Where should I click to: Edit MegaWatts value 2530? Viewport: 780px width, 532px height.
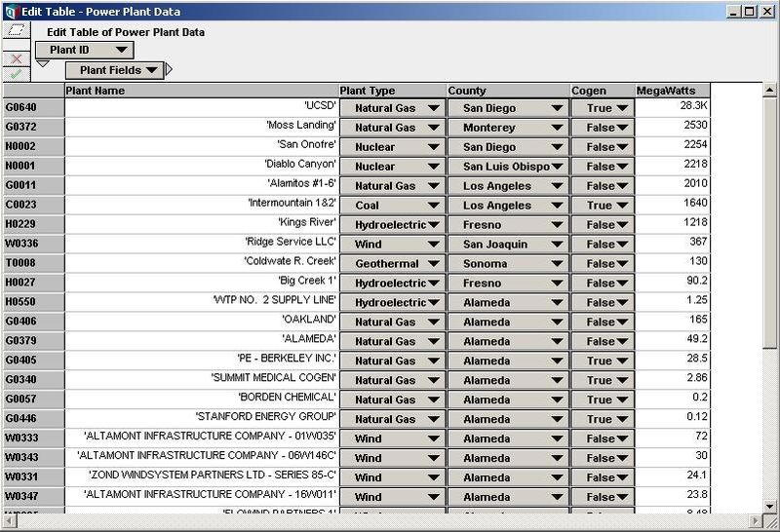[x=673, y=127]
